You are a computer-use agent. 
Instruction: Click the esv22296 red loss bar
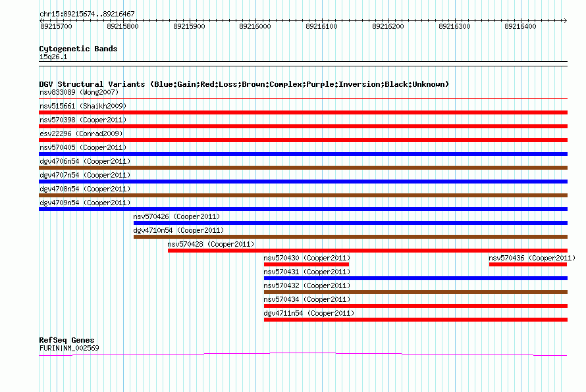(303, 140)
